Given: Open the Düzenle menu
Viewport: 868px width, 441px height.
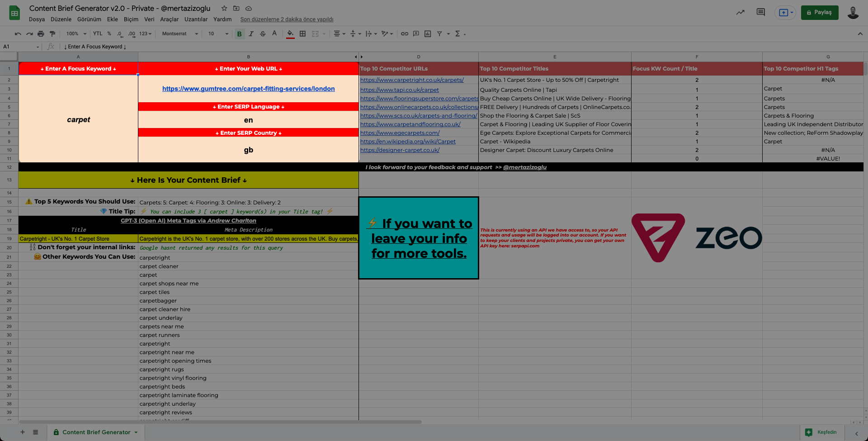Looking at the screenshot, I should [61, 19].
